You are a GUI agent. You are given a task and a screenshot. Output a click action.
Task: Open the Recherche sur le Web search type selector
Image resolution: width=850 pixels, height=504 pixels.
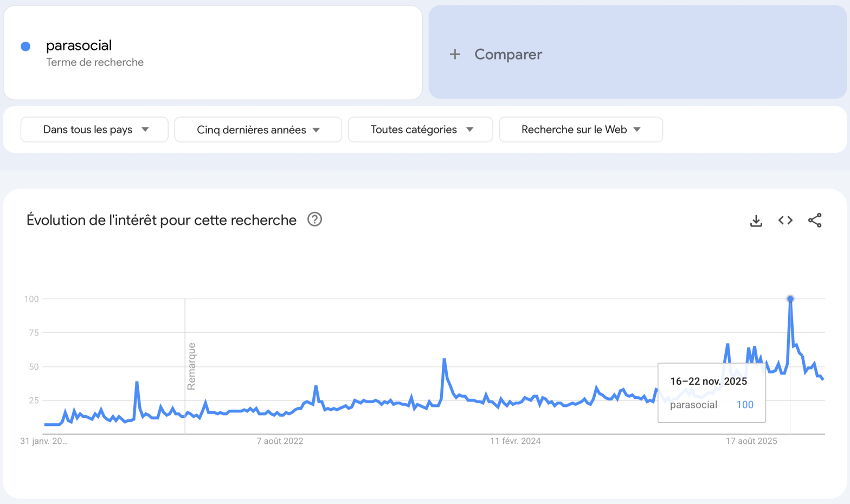581,130
